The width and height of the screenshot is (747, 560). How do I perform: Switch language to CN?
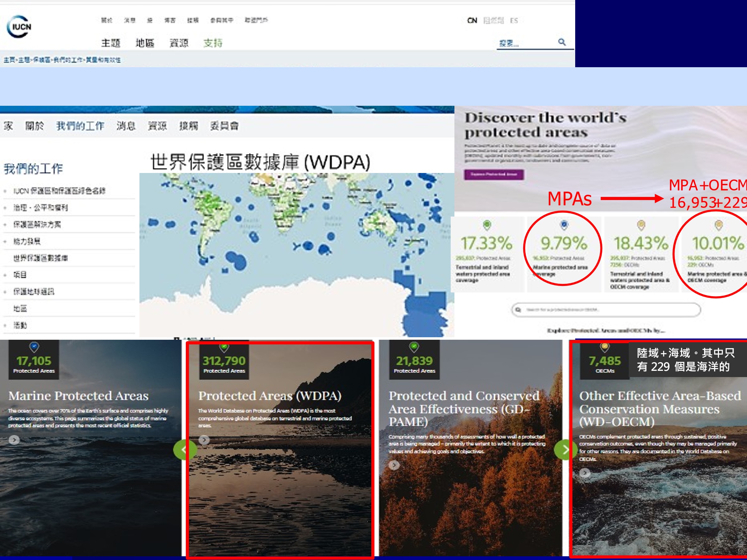472,21
